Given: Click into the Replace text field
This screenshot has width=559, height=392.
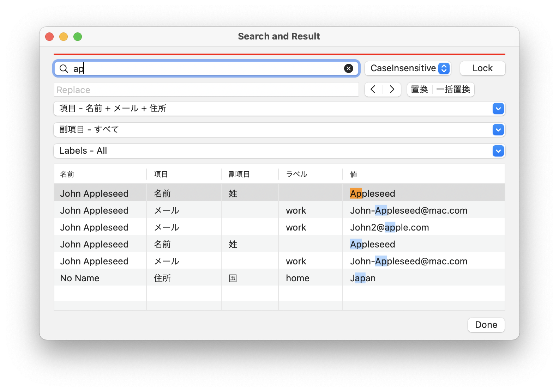Looking at the screenshot, I should coord(206,90).
